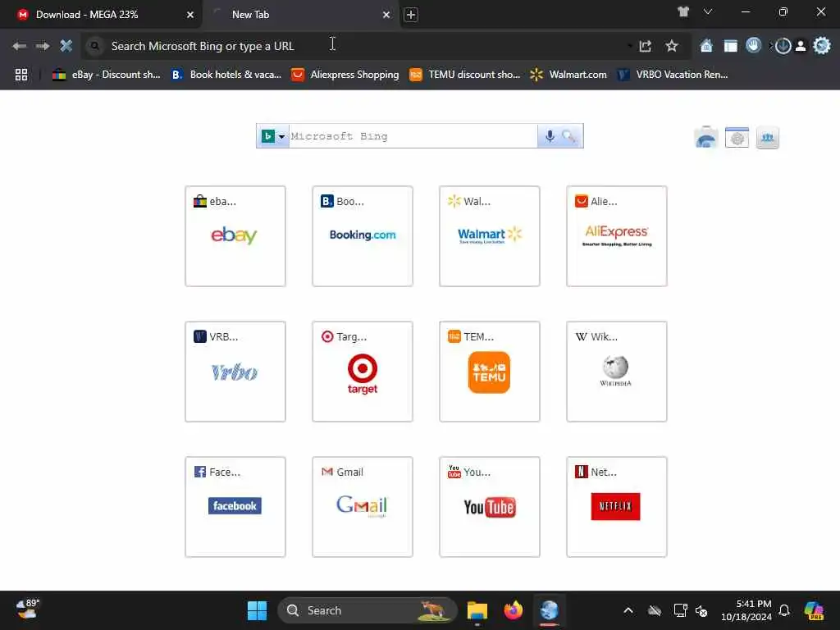Open the Wikipedia speed dial tile
This screenshot has width=840, height=630.
pos(617,372)
